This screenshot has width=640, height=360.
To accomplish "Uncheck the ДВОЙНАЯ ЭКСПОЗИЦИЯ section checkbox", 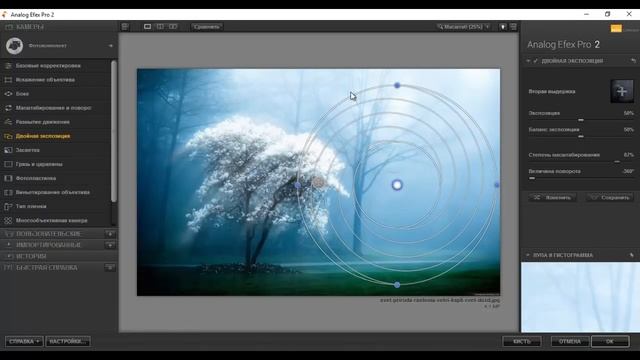I will 536,61.
